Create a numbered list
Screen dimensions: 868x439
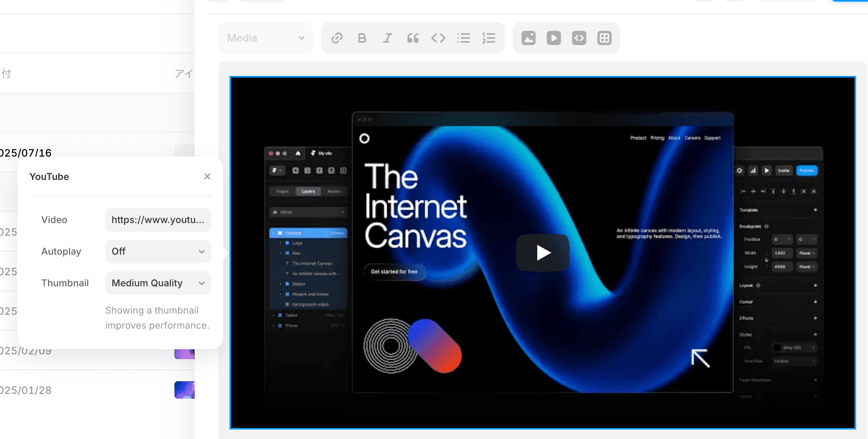tap(489, 38)
